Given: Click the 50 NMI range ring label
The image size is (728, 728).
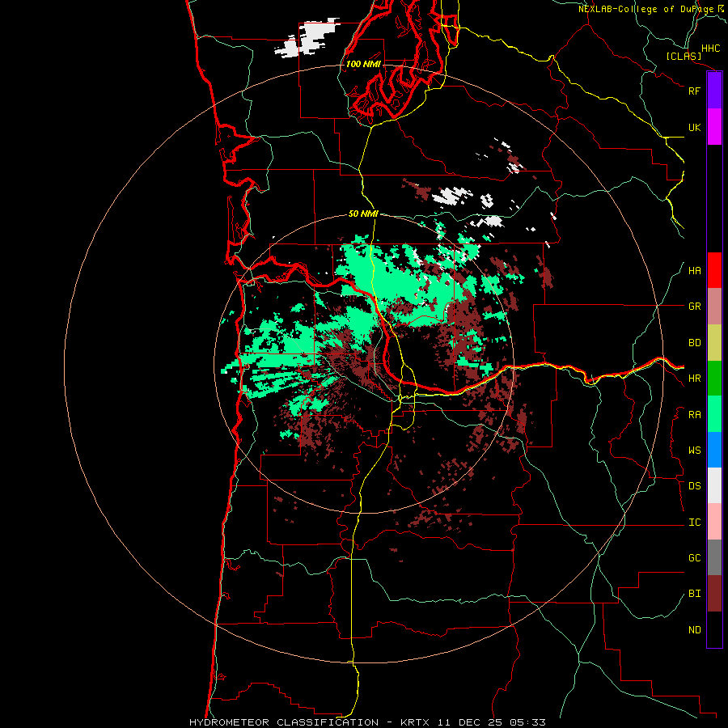Looking at the screenshot, I should click(363, 214).
